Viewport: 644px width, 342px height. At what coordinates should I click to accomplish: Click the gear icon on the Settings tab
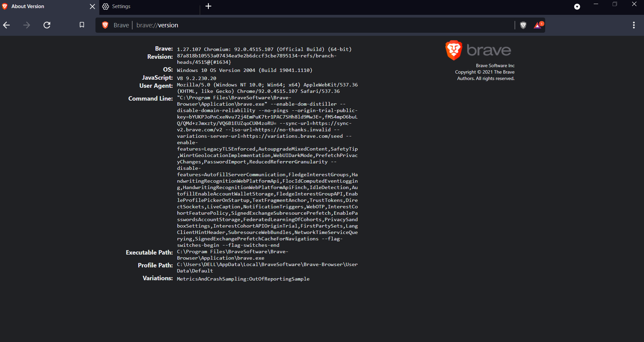106,6
